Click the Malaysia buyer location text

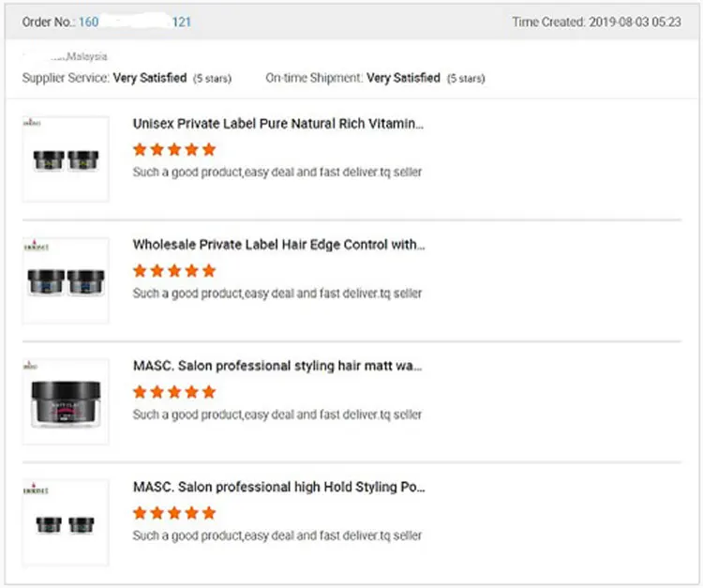point(86,56)
